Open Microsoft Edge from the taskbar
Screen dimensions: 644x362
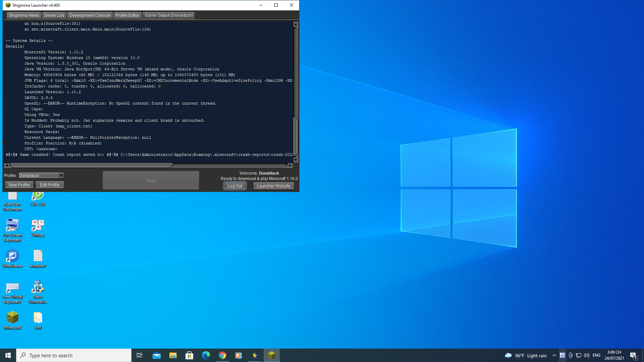[x=206, y=355]
